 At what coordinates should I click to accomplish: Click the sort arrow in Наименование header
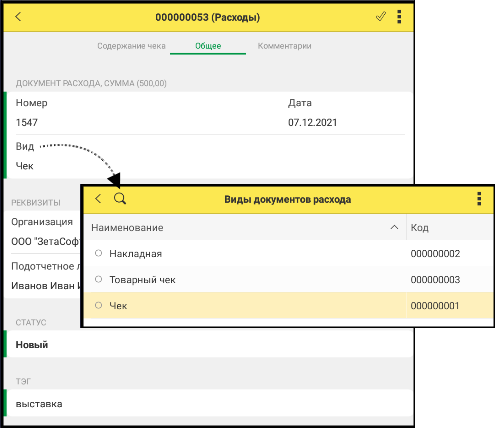394,227
